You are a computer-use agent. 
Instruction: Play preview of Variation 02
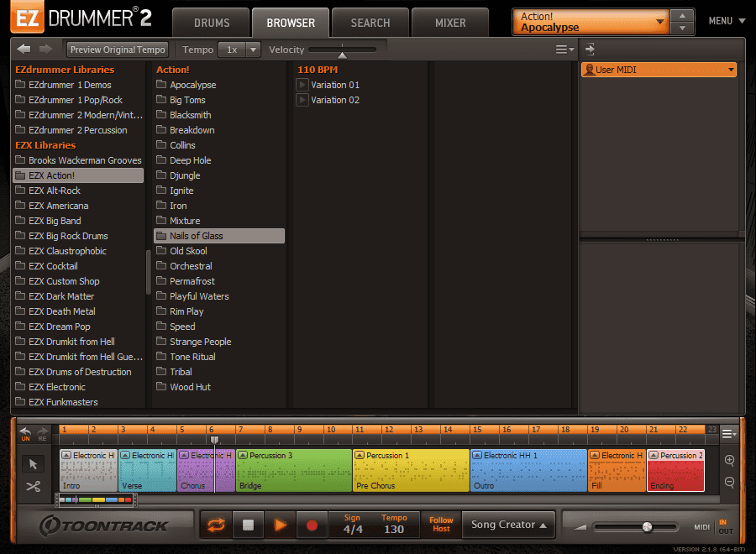point(302,100)
